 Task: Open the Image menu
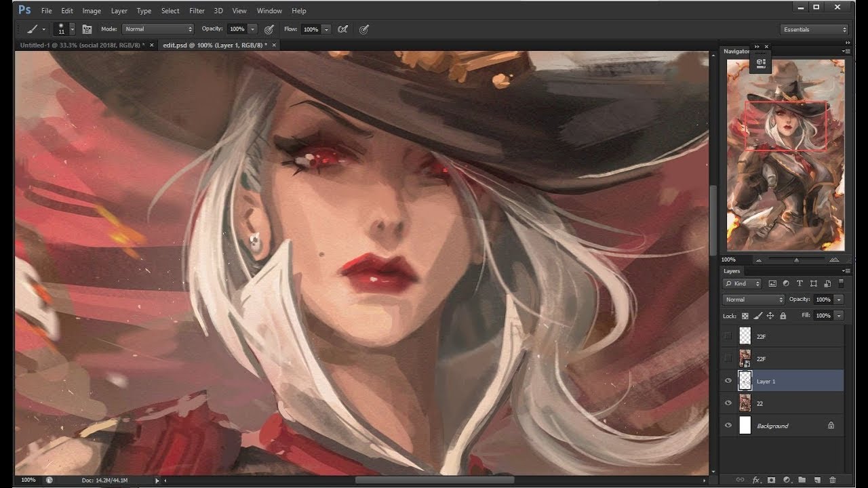[92, 11]
